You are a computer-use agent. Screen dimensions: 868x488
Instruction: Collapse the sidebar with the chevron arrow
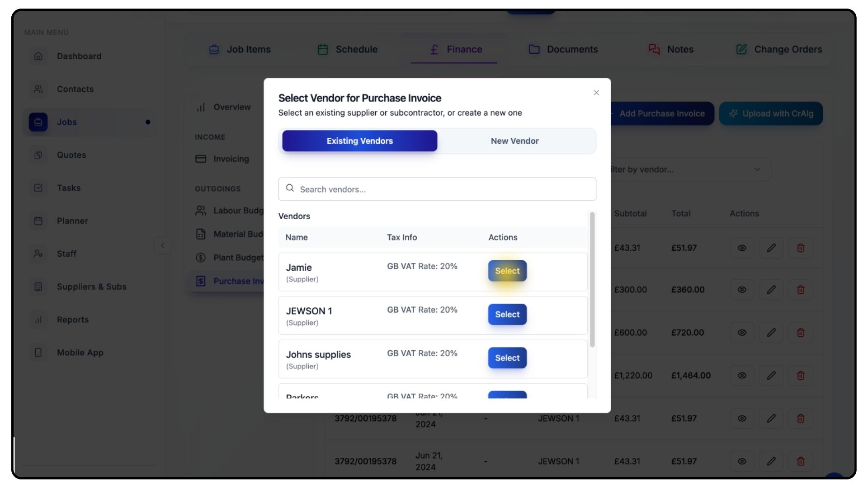163,246
